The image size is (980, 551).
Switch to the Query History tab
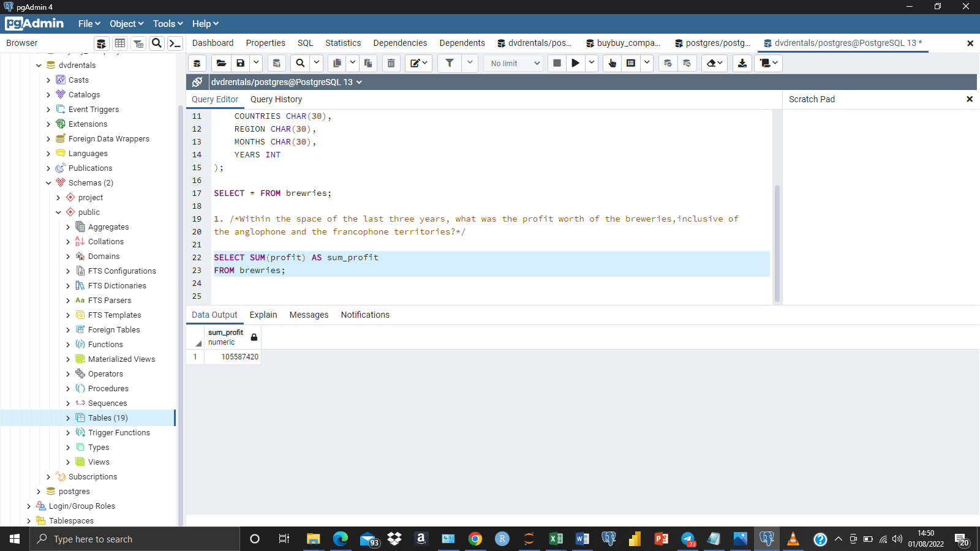[276, 99]
